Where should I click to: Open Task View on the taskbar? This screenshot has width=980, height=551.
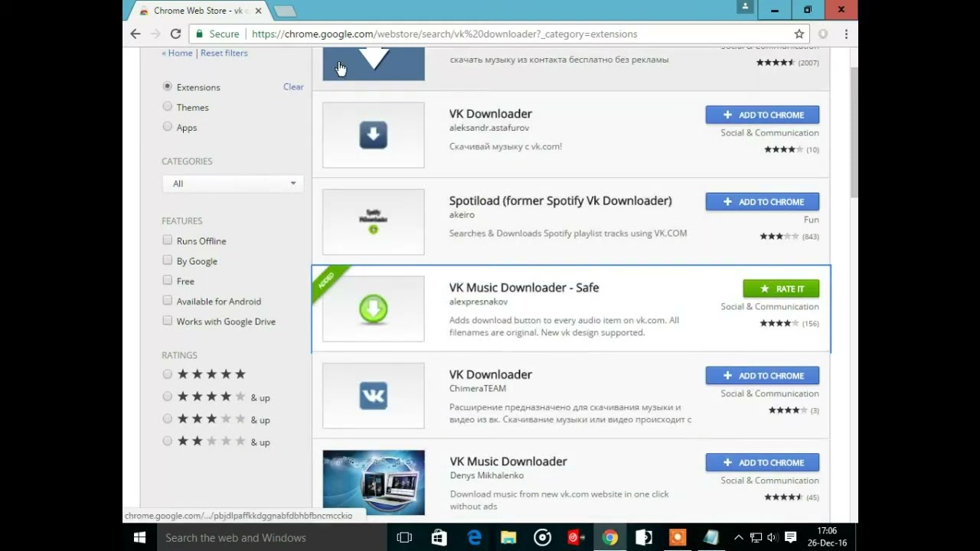[x=404, y=537]
